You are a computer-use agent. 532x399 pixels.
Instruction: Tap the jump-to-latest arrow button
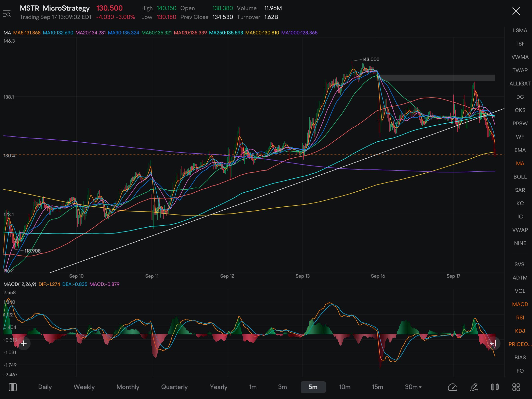(493, 343)
